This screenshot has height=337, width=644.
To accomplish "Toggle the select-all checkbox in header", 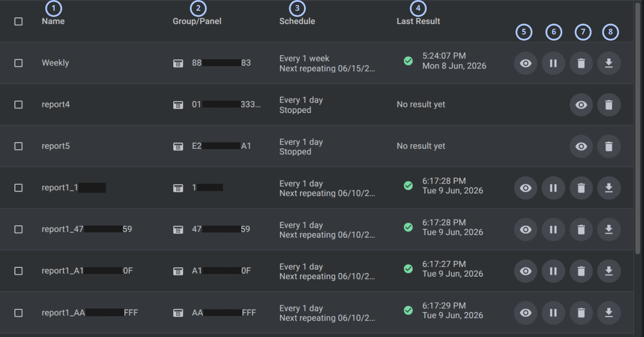I will pos(18,21).
